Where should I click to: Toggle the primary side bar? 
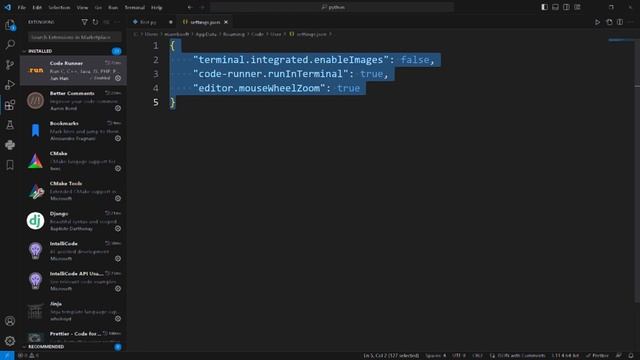pyautogui.click(x=544, y=7)
